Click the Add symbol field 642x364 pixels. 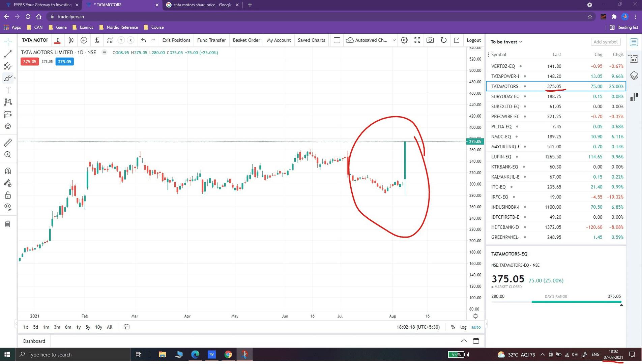point(606,42)
